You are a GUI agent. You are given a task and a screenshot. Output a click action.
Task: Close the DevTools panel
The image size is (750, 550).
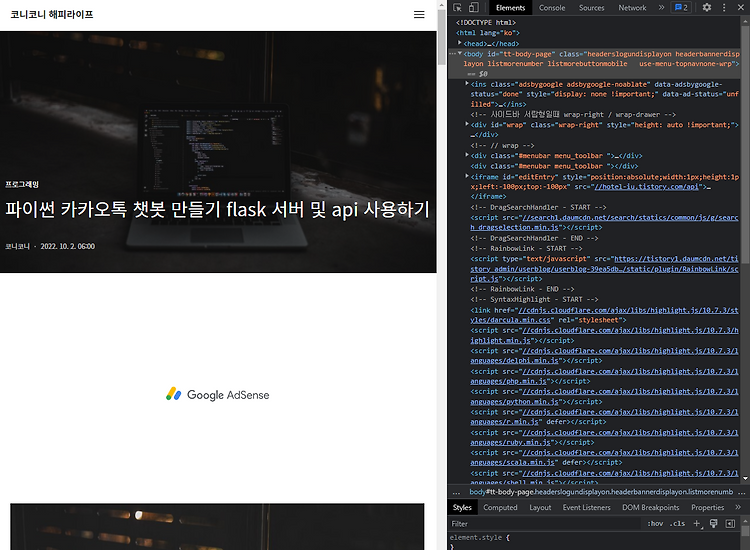pos(740,8)
